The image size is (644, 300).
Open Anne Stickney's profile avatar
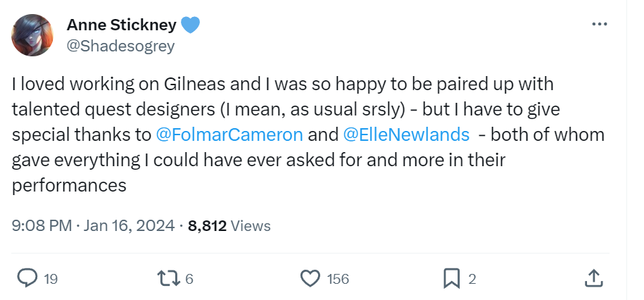tap(32, 35)
